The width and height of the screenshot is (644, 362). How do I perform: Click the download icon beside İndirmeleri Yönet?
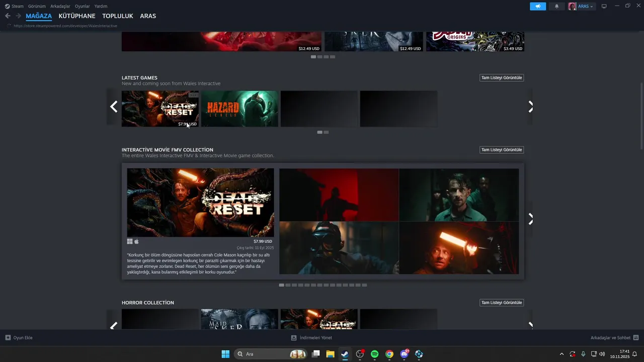[x=294, y=337]
